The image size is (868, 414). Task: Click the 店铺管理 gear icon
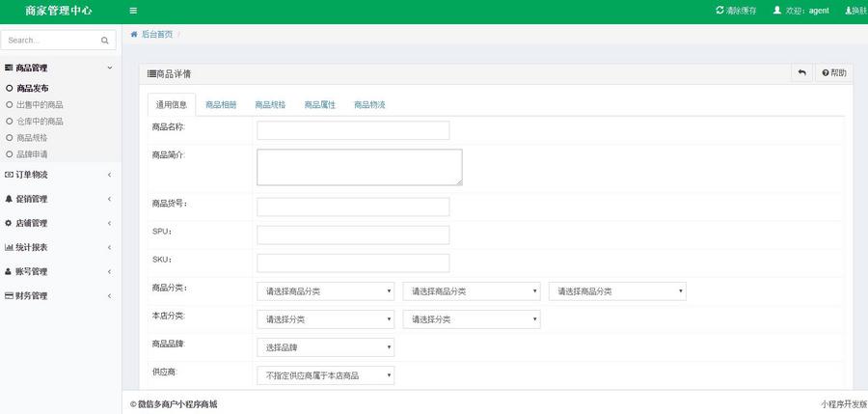(9, 223)
